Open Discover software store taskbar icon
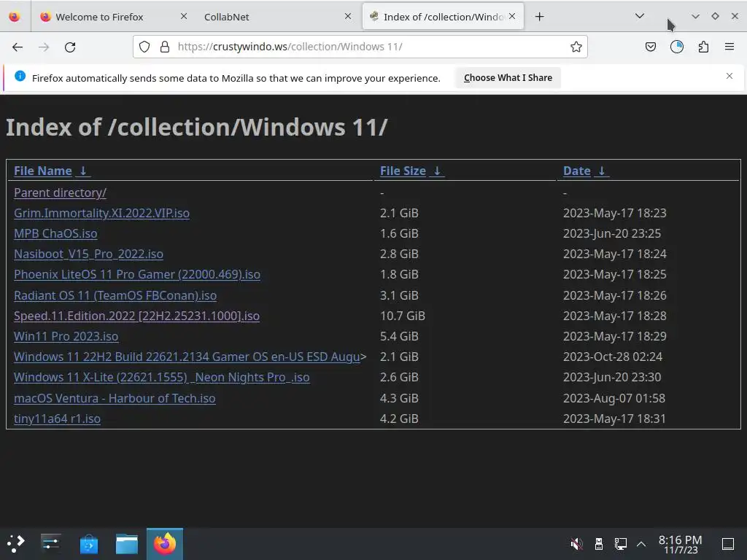The image size is (747, 560). (88, 543)
